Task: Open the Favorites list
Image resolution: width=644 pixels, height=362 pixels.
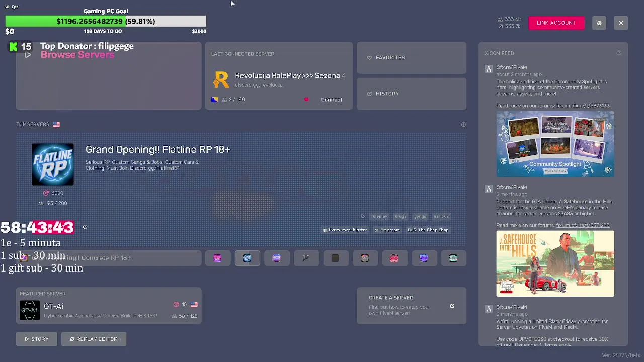Action: click(x=412, y=58)
